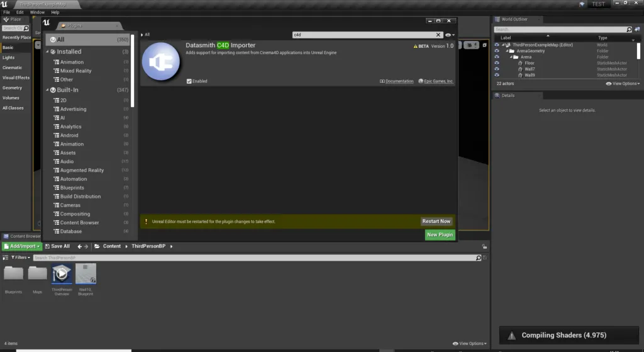Click the Datasmith C4D Importer plug icon
This screenshot has width=644, height=352.
pos(160,62)
